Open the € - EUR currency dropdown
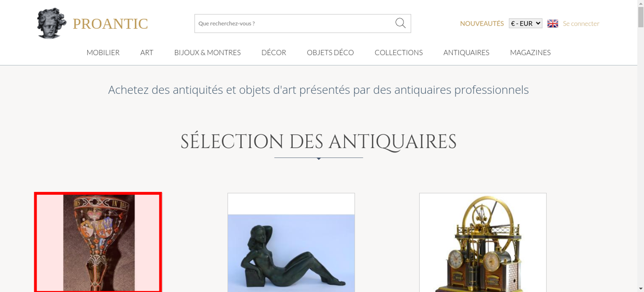The width and height of the screenshot is (644, 292). pyautogui.click(x=526, y=23)
